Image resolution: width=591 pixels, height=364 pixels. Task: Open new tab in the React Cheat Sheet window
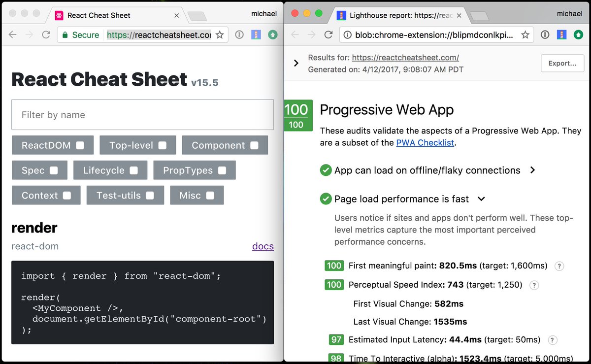coord(197,16)
